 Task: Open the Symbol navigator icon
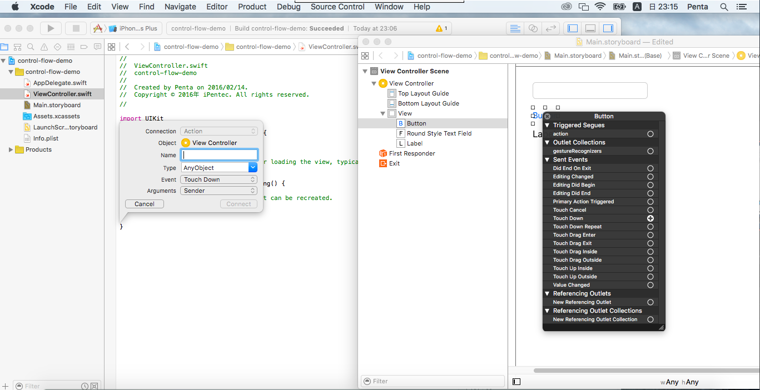17,47
